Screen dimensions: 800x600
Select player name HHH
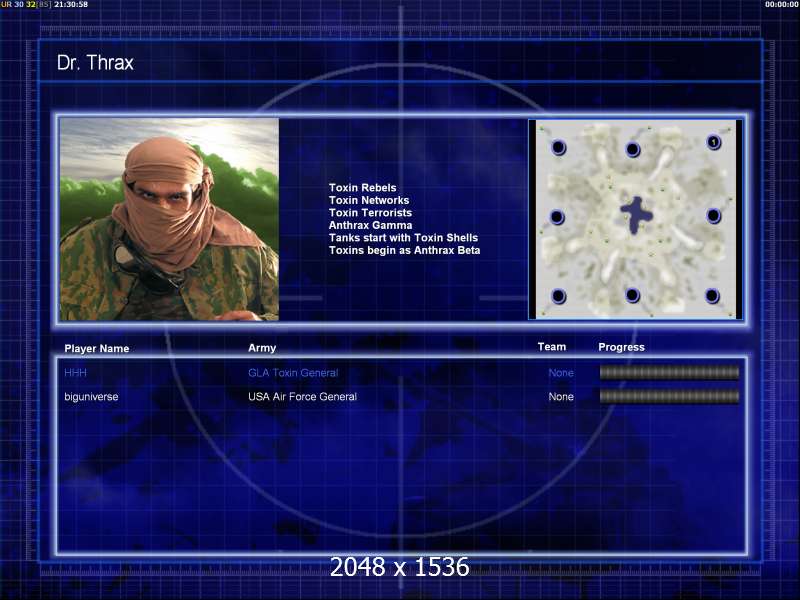76,373
